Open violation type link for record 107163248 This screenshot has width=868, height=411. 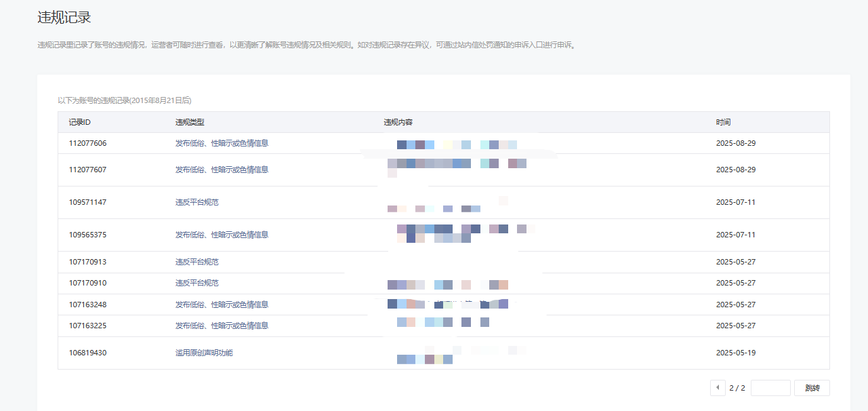222,305
